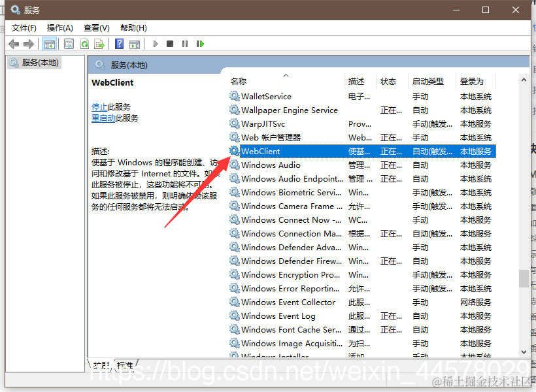Click WC... description of Windows Connect Now

pyautogui.click(x=358, y=220)
